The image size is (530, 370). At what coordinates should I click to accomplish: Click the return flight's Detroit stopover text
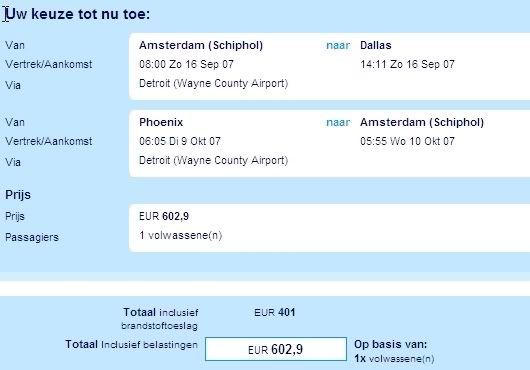coord(213,161)
